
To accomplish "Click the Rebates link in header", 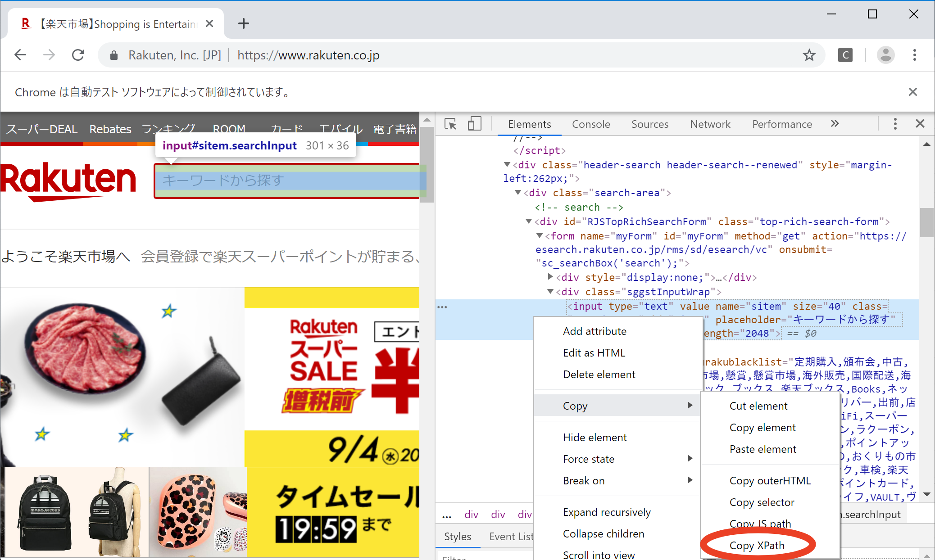I will pos(110,129).
